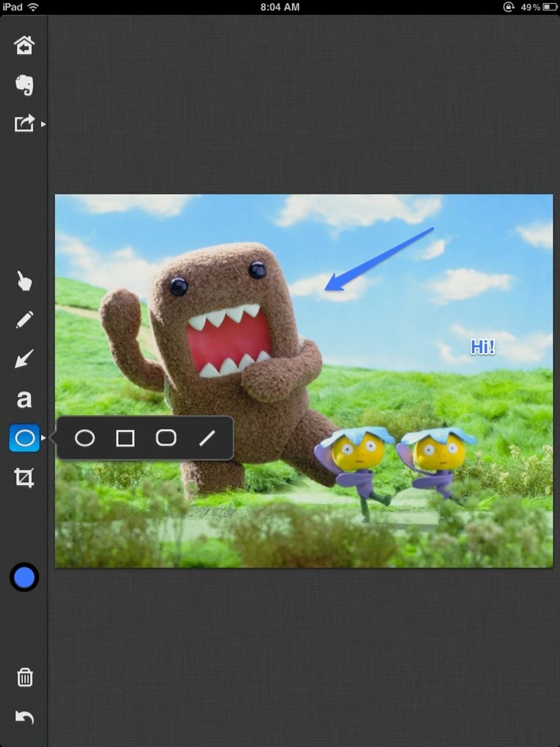The height and width of the screenshot is (747, 560).
Task: Select the Text tool labeled 'a'
Action: click(x=24, y=399)
